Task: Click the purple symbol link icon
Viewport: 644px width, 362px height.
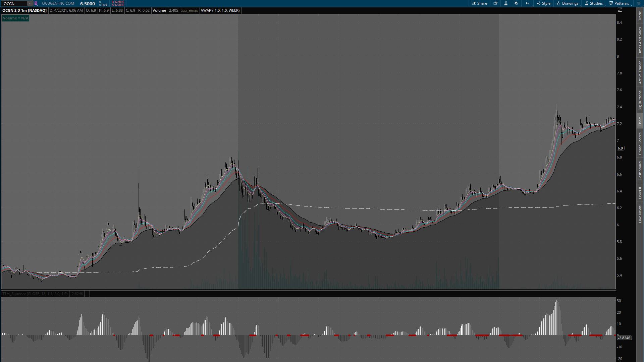Action: pyautogui.click(x=36, y=3)
